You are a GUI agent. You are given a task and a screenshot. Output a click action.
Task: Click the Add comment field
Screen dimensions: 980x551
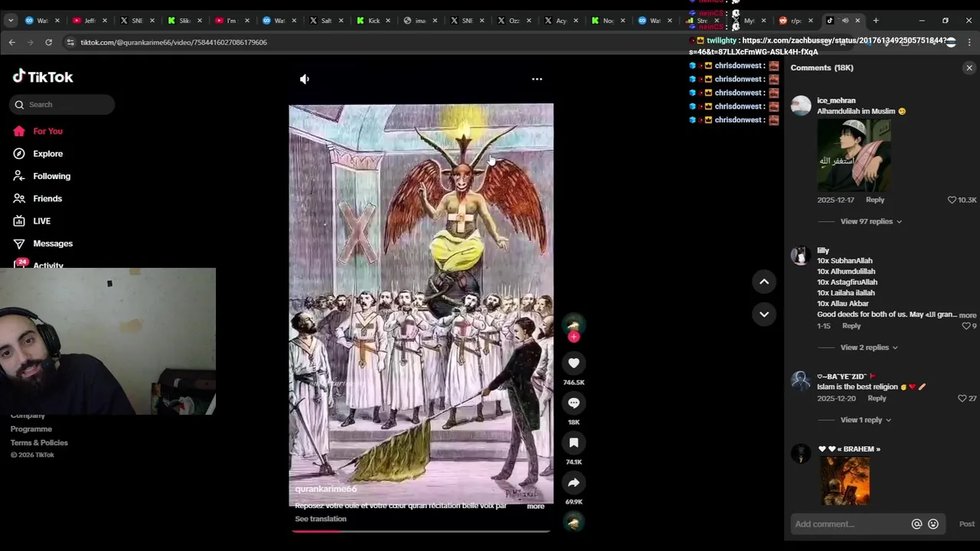850,524
